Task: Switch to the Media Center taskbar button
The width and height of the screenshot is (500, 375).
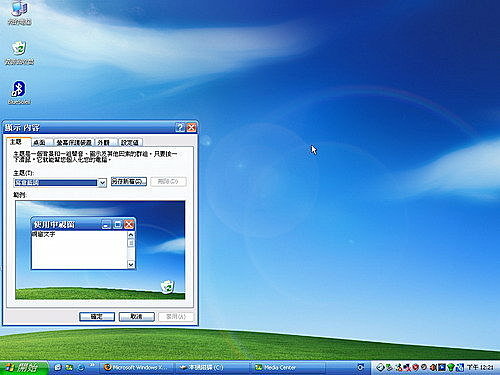Action: [288, 368]
